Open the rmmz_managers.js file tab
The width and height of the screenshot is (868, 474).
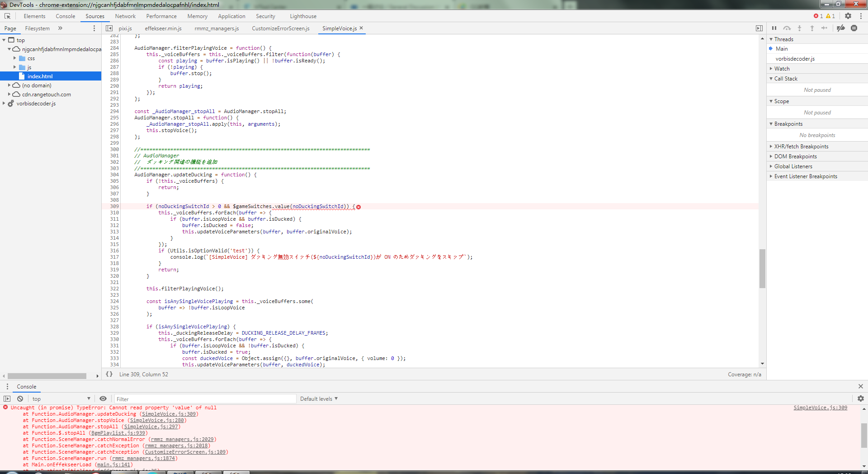click(217, 28)
